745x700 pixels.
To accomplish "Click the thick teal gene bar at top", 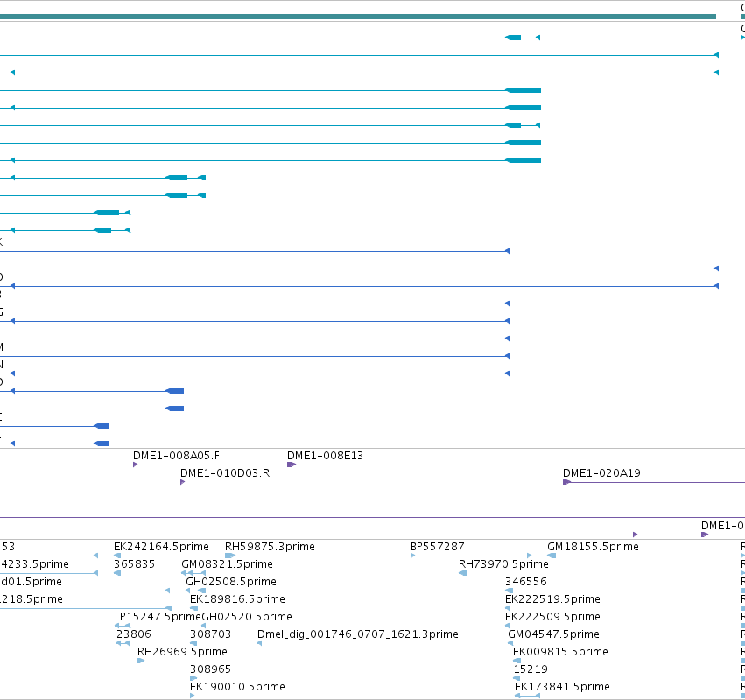I will coord(358,17).
